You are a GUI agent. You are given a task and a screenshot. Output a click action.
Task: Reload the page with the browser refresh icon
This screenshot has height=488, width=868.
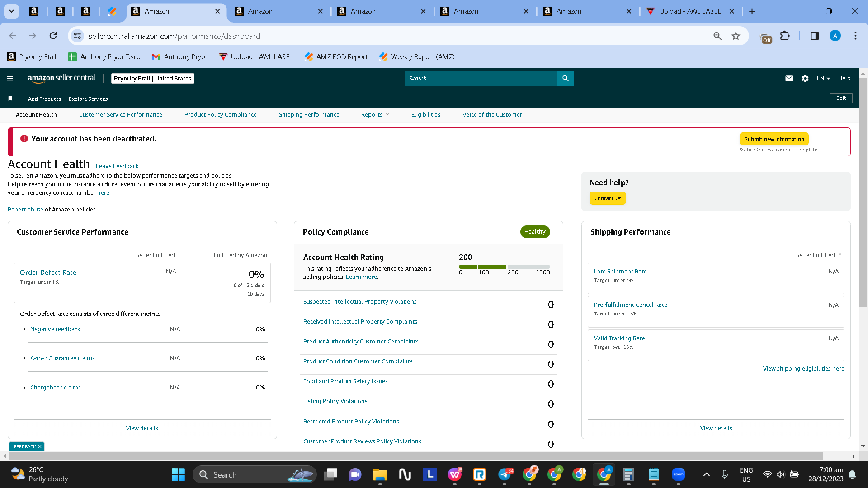point(53,36)
